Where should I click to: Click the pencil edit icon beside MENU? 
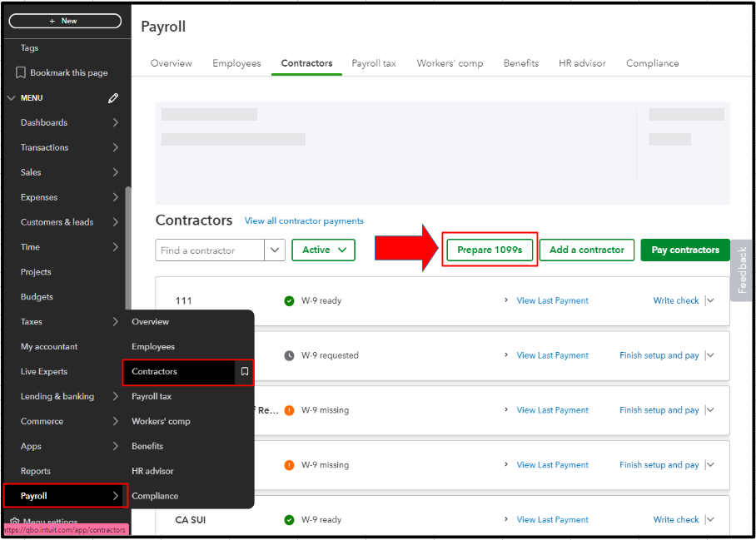[113, 98]
